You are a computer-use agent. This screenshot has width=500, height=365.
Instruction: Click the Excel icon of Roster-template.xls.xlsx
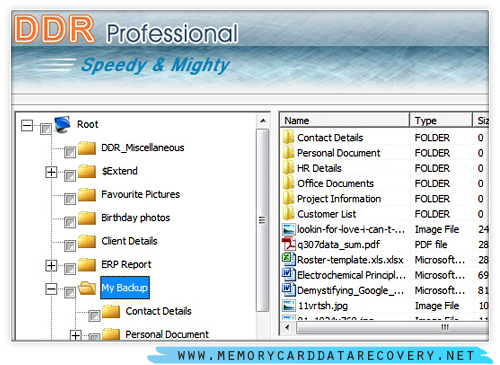coord(289,259)
